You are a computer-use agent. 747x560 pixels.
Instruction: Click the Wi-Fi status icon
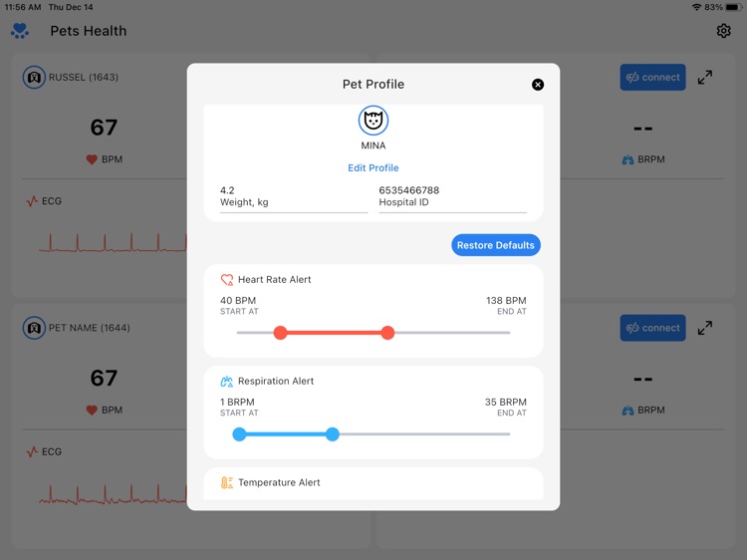click(696, 7)
